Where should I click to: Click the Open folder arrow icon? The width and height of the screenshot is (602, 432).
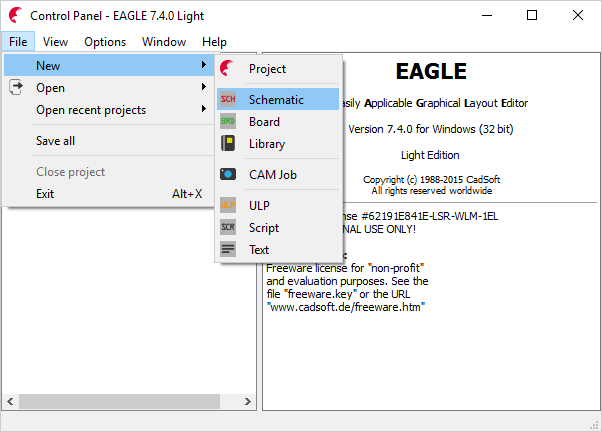pos(16,88)
